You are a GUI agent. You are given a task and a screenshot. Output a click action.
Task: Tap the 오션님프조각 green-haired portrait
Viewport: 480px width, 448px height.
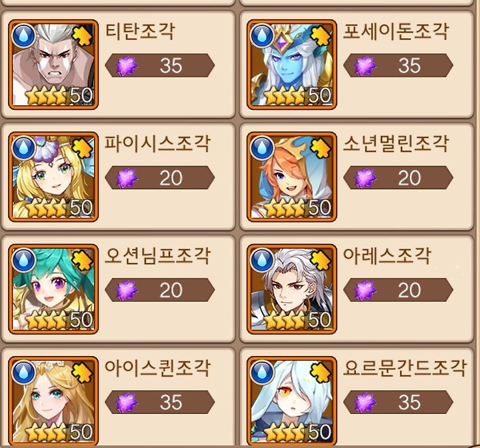(53, 289)
